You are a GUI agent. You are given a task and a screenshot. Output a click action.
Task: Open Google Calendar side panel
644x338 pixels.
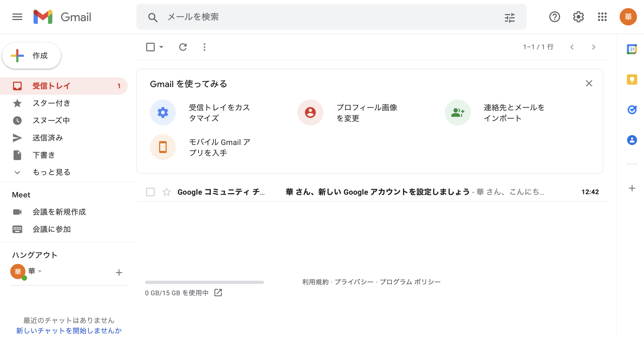(632, 49)
